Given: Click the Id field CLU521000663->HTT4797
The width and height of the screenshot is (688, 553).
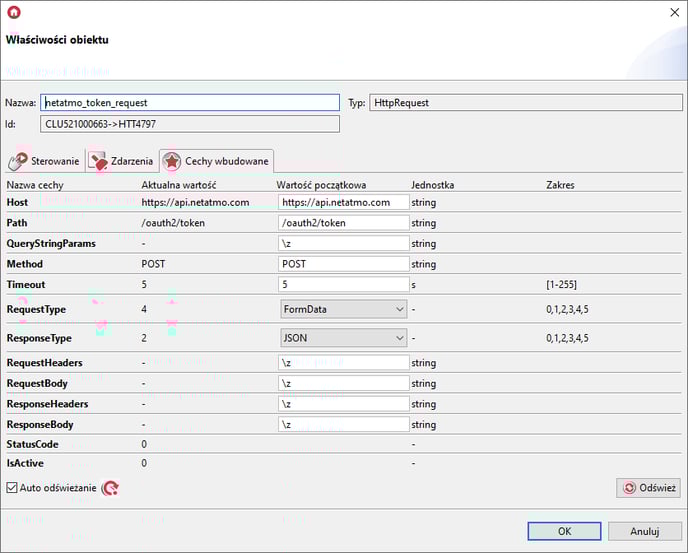Looking at the screenshot, I should tap(190, 124).
